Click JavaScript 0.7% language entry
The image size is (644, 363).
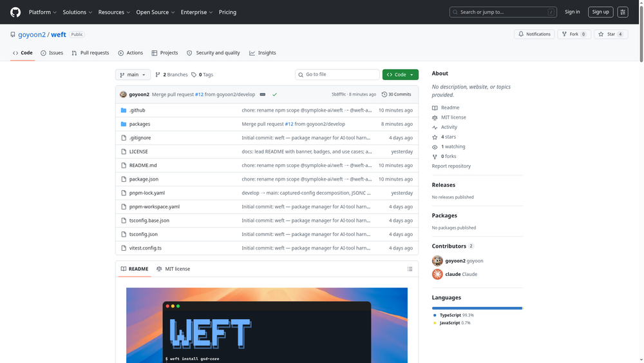452,323
